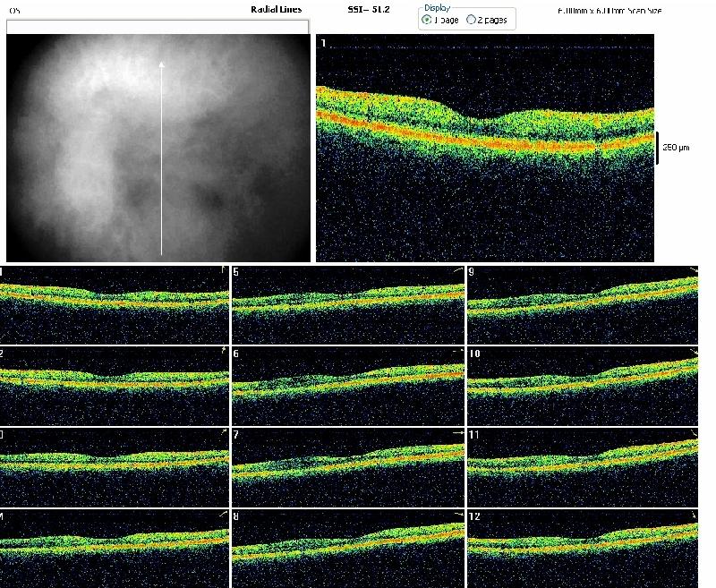Image resolution: width=716 pixels, height=588 pixels.
Task: Click radial scan thumbnail number 5
Action: [x=348, y=304]
